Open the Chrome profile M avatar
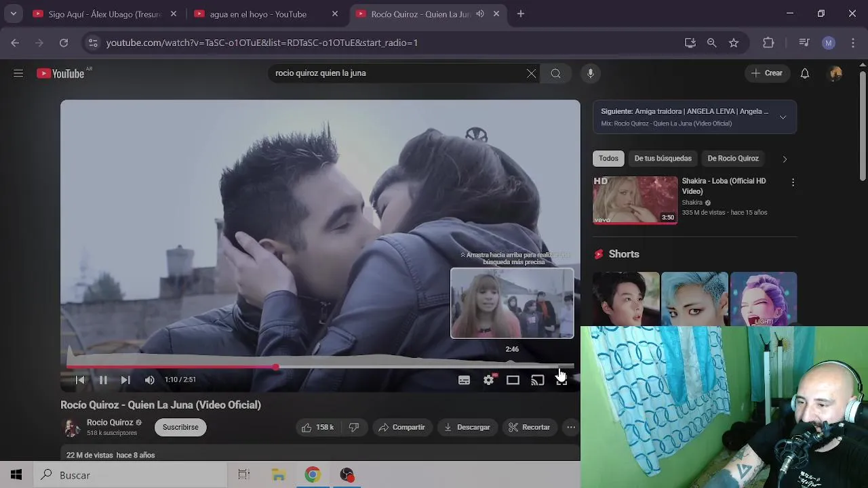Image resolution: width=868 pixels, height=488 pixels. pyautogui.click(x=829, y=43)
